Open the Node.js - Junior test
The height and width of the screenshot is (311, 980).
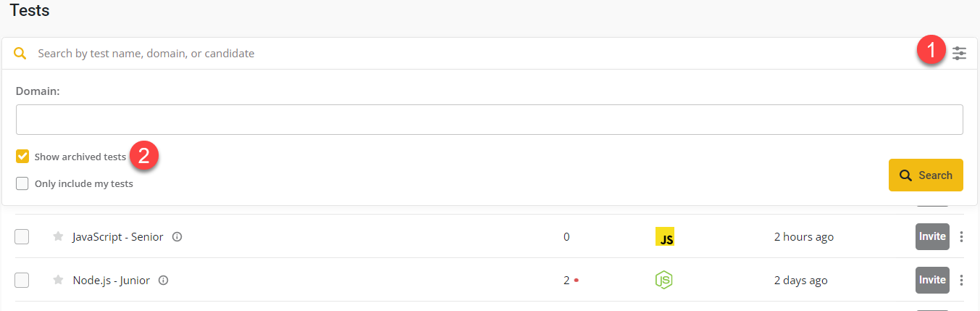coord(111,280)
